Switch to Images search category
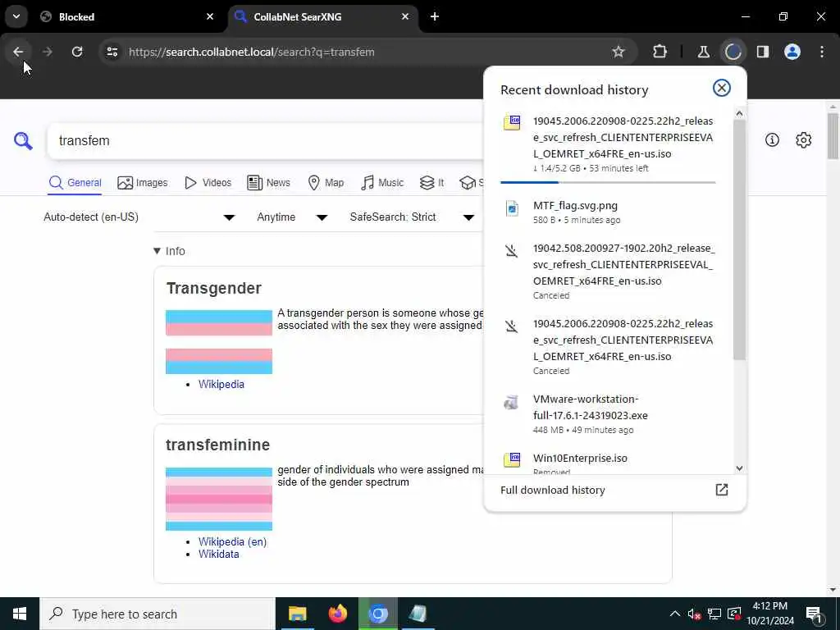This screenshot has width=840, height=630. coord(143,183)
